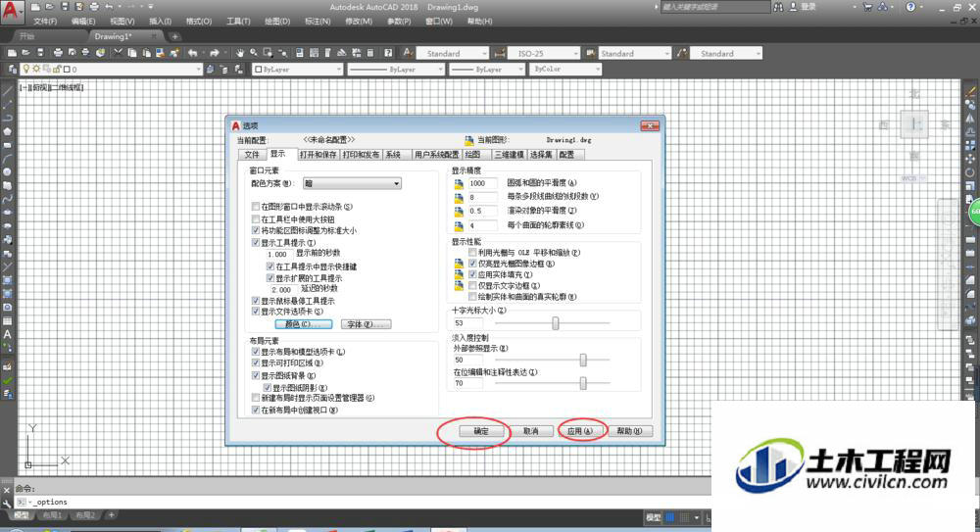The height and width of the screenshot is (532, 980).
Task: Click the Calculator icon in the standard toolbar
Action: [x=370, y=53]
